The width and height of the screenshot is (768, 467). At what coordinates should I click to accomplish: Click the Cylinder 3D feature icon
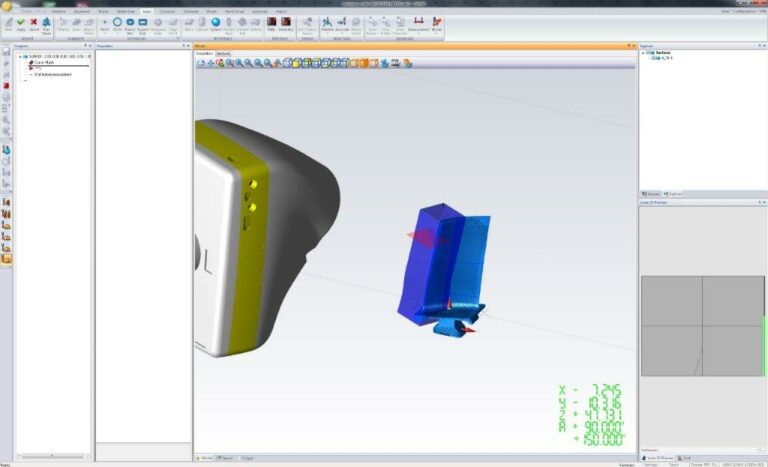pyautogui.click(x=202, y=22)
